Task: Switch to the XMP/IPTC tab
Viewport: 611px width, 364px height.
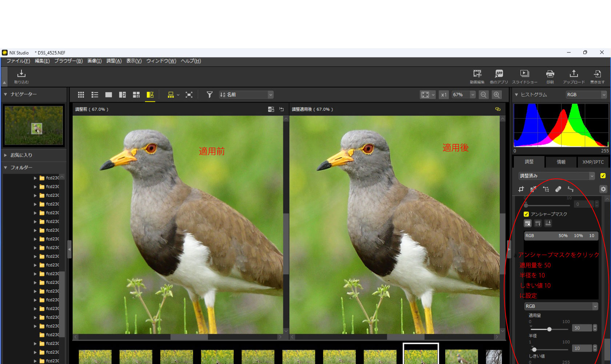Action: pyautogui.click(x=593, y=162)
